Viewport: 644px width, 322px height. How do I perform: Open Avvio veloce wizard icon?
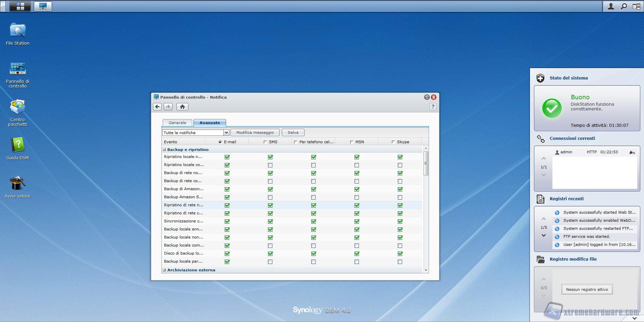click(17, 184)
